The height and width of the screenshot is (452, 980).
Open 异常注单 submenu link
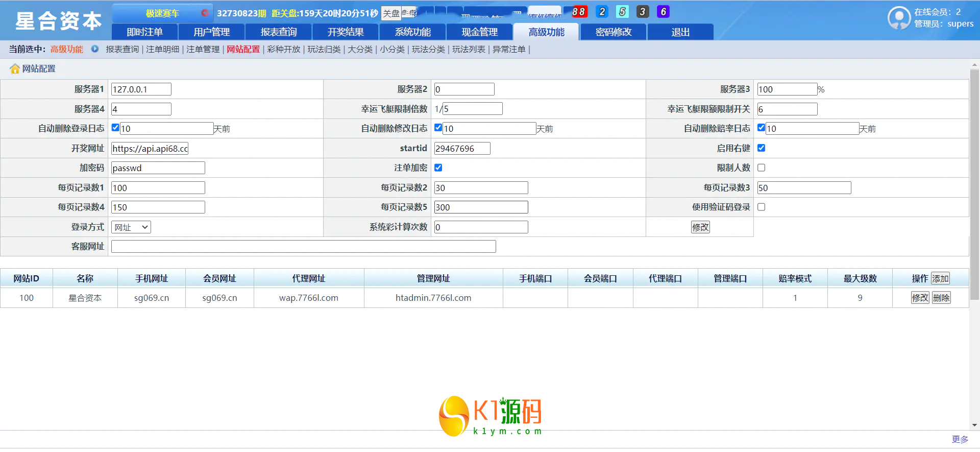(509, 50)
